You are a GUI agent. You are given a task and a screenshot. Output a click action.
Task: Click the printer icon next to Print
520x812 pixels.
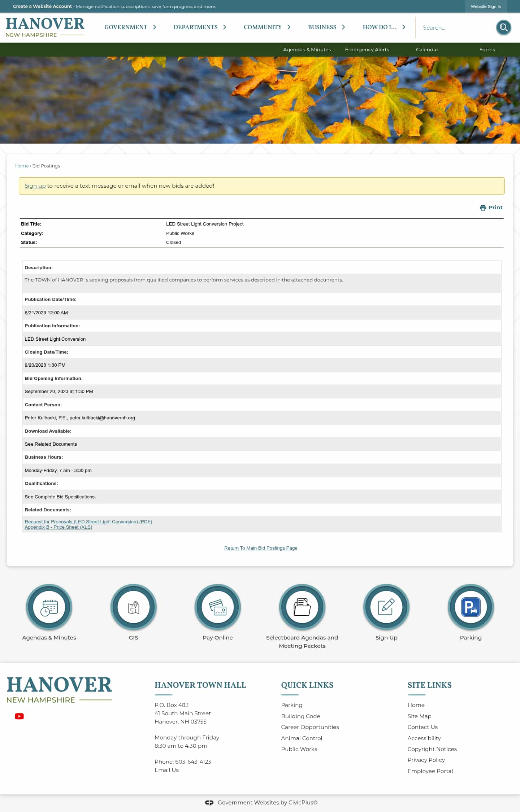click(x=483, y=208)
